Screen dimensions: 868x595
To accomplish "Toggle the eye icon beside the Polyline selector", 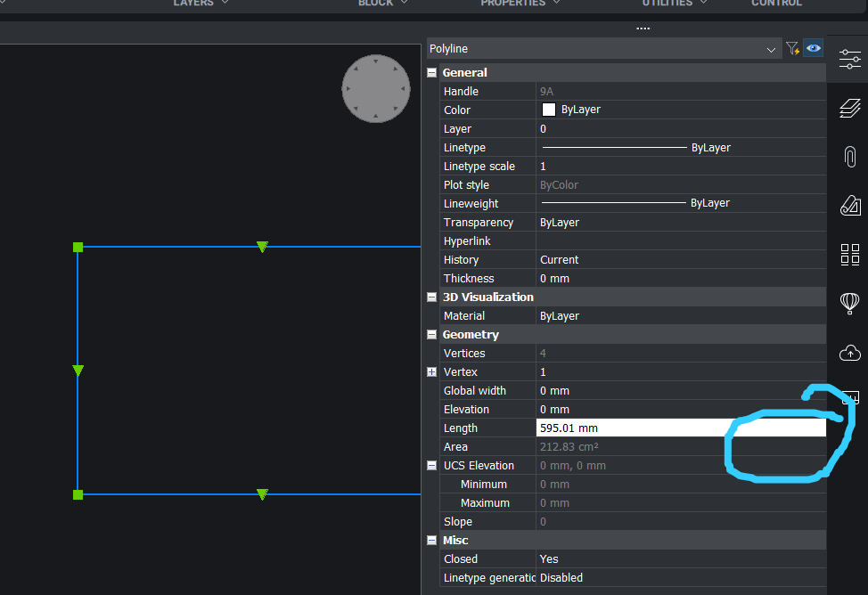I will pos(813,49).
